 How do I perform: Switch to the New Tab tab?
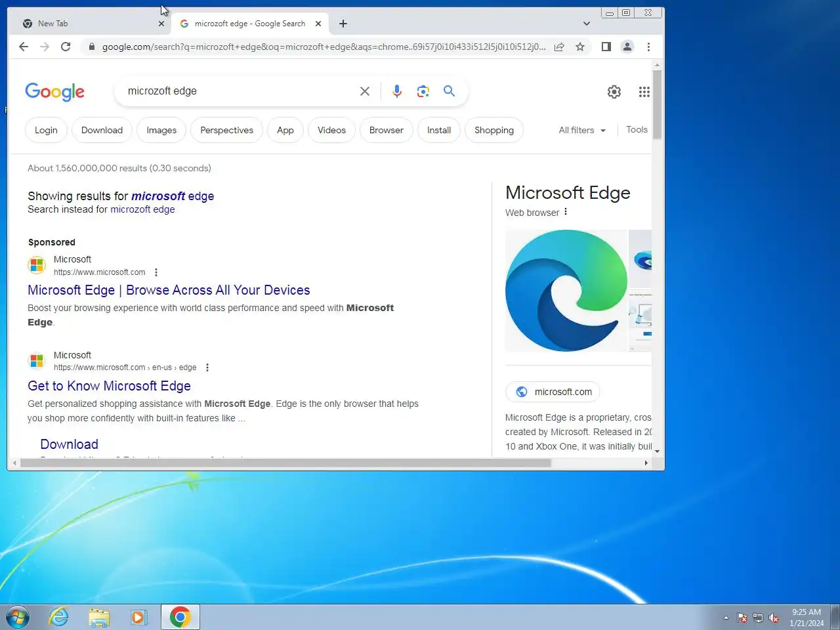click(x=91, y=24)
